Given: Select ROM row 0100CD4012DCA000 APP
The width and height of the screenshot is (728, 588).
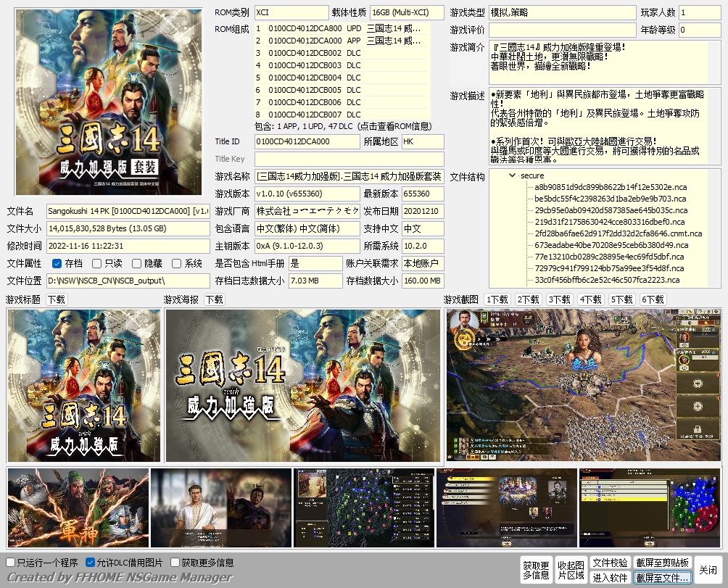Looking at the screenshot, I should 342,41.
